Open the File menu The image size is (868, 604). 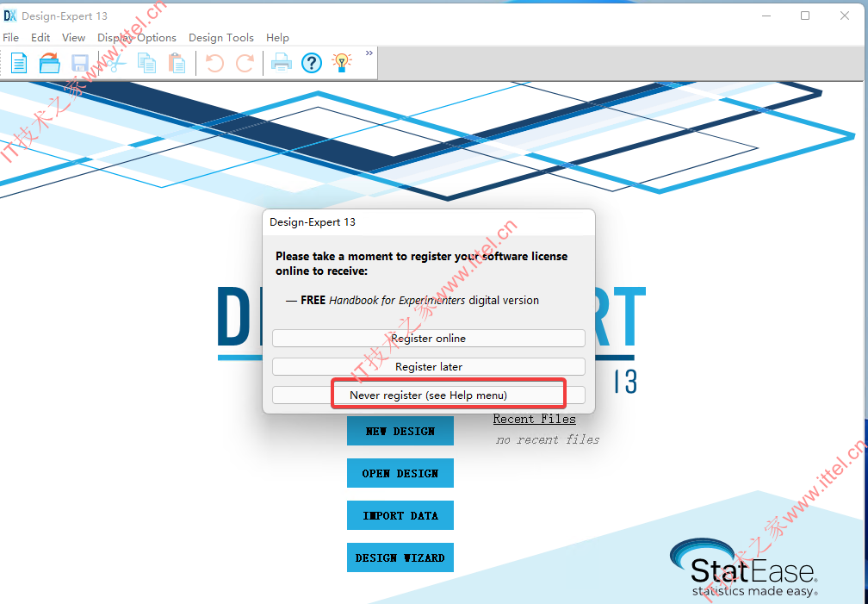[11, 38]
